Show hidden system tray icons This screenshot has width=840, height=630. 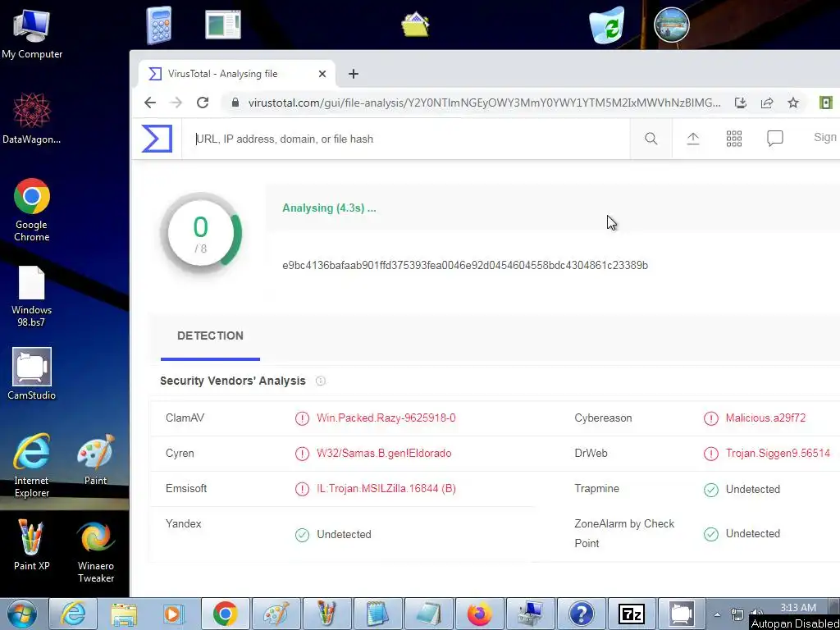(717, 614)
